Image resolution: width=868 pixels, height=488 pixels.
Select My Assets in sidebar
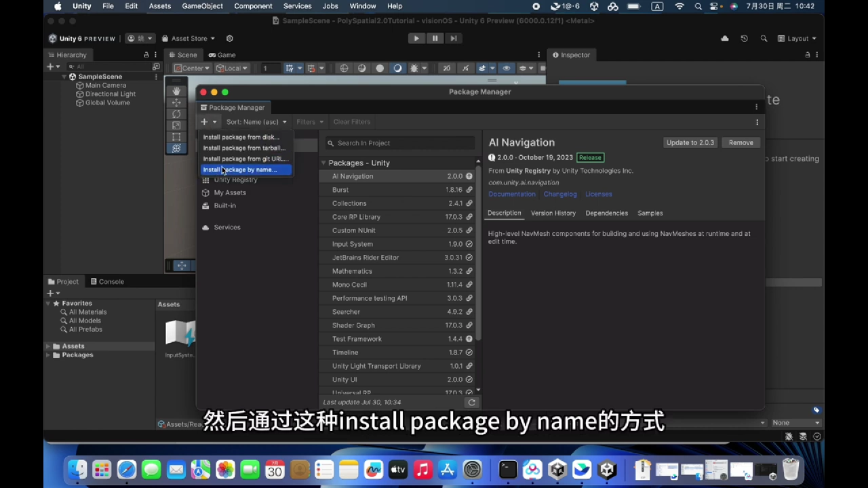[x=230, y=192]
